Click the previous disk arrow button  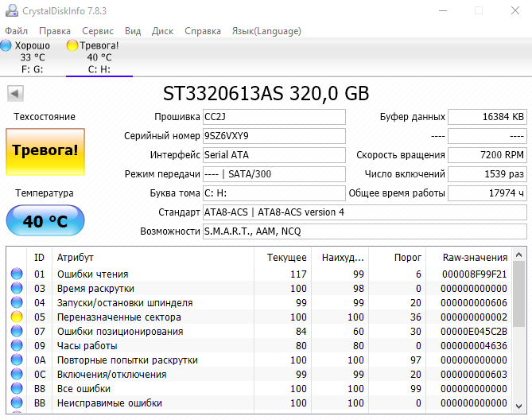(x=14, y=94)
